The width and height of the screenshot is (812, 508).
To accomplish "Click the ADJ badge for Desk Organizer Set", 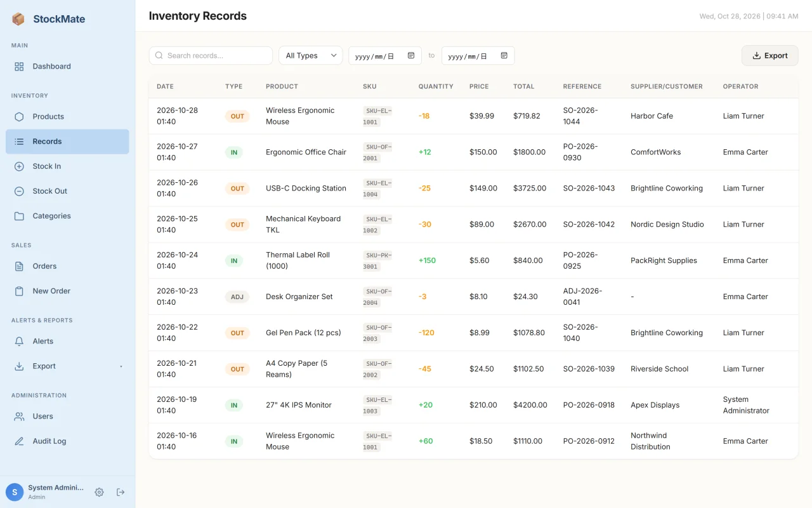I will coord(237,297).
